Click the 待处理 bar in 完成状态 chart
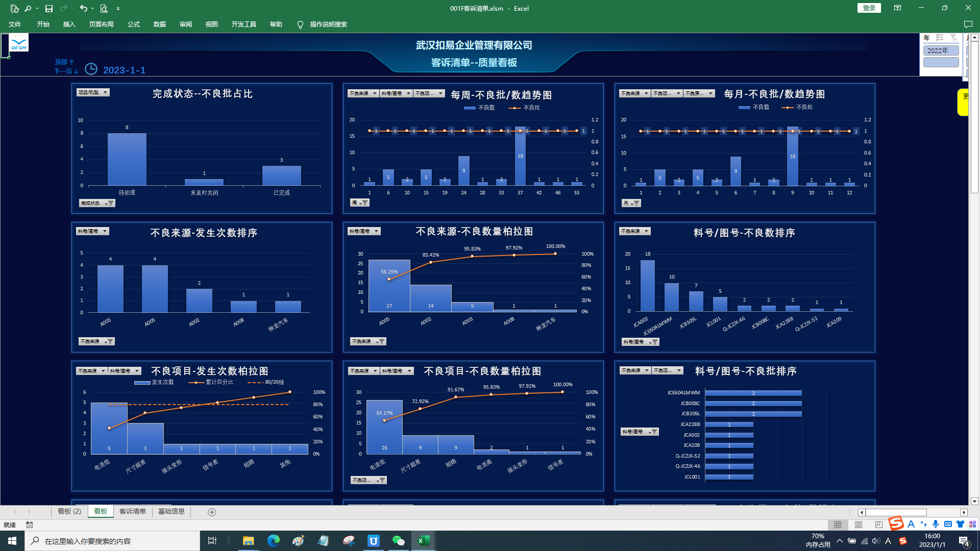The height and width of the screenshot is (551, 980). [x=127, y=159]
